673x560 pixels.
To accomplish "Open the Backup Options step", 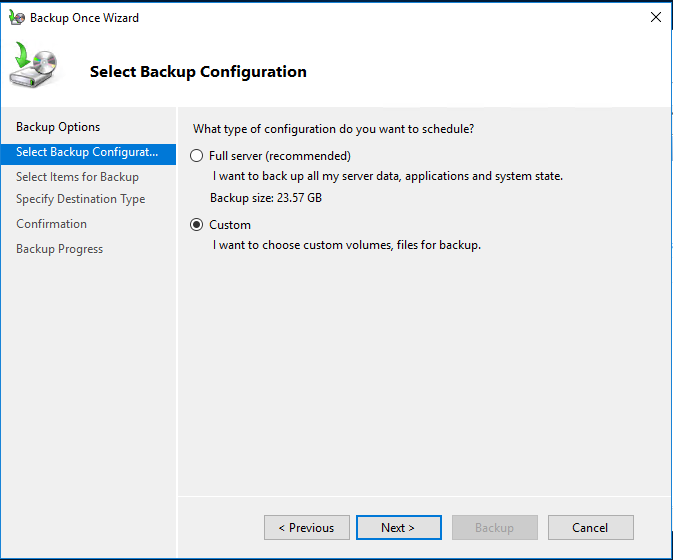I will 58,127.
